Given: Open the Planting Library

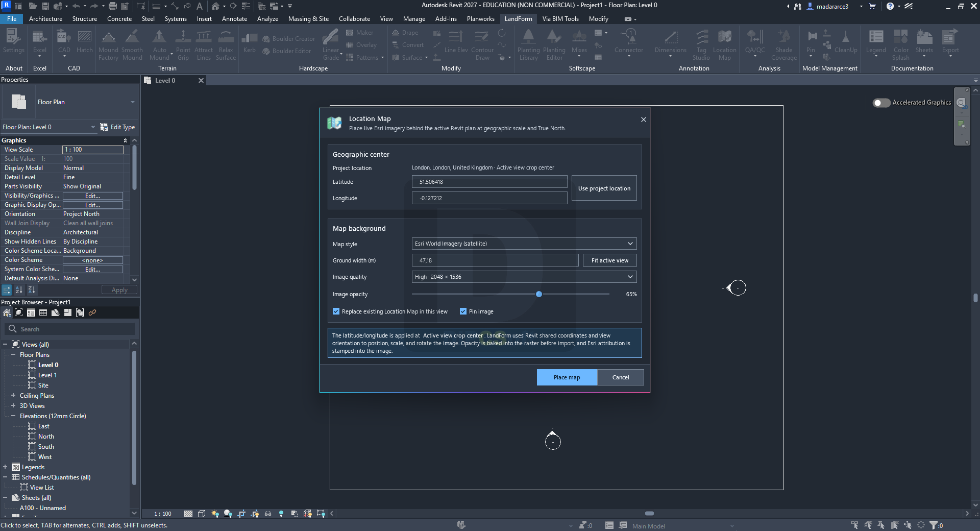Looking at the screenshot, I should tap(528, 45).
